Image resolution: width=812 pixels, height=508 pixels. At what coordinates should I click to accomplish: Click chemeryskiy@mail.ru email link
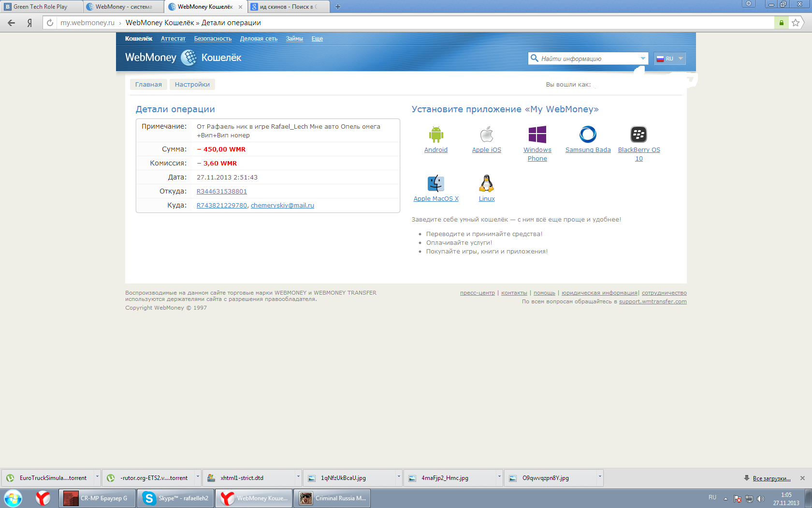[282, 206]
